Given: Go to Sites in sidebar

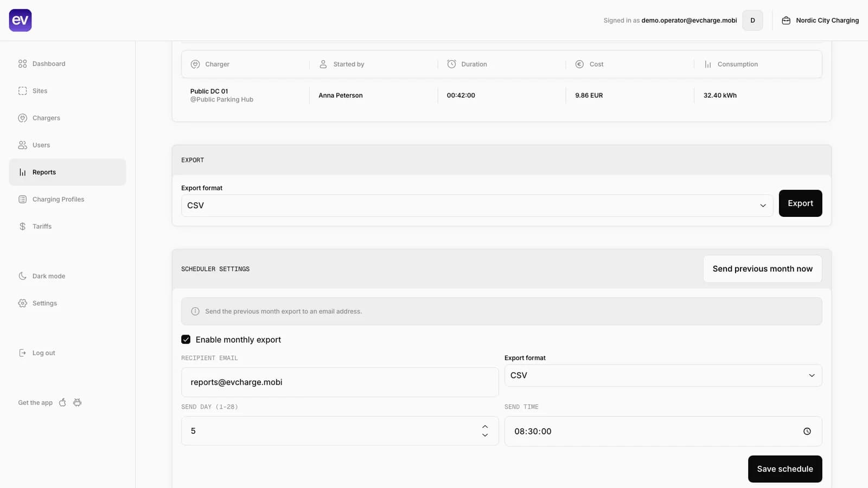Looking at the screenshot, I should point(67,91).
